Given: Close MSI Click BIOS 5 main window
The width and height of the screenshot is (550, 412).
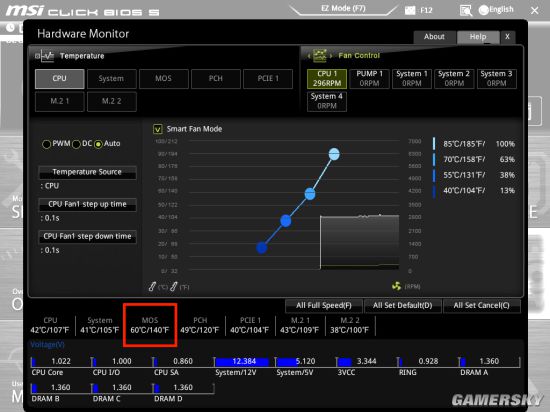Looking at the screenshot, I should click(x=535, y=11).
